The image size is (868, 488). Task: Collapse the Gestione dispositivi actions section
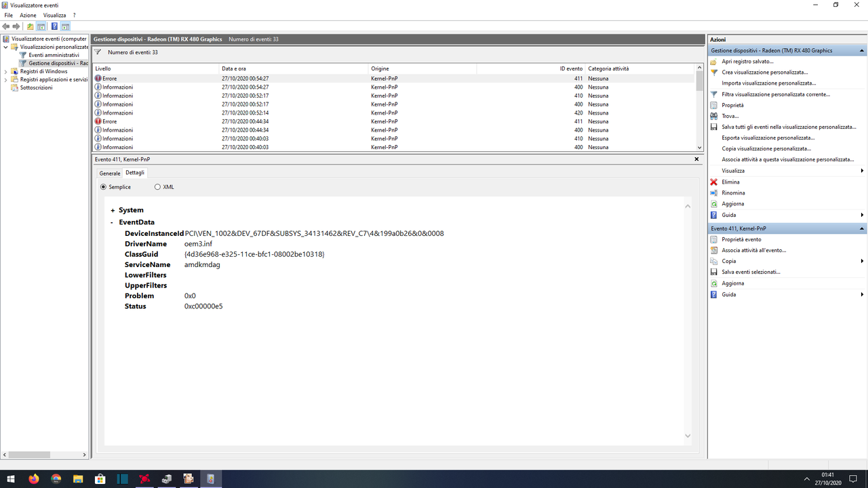click(x=862, y=50)
